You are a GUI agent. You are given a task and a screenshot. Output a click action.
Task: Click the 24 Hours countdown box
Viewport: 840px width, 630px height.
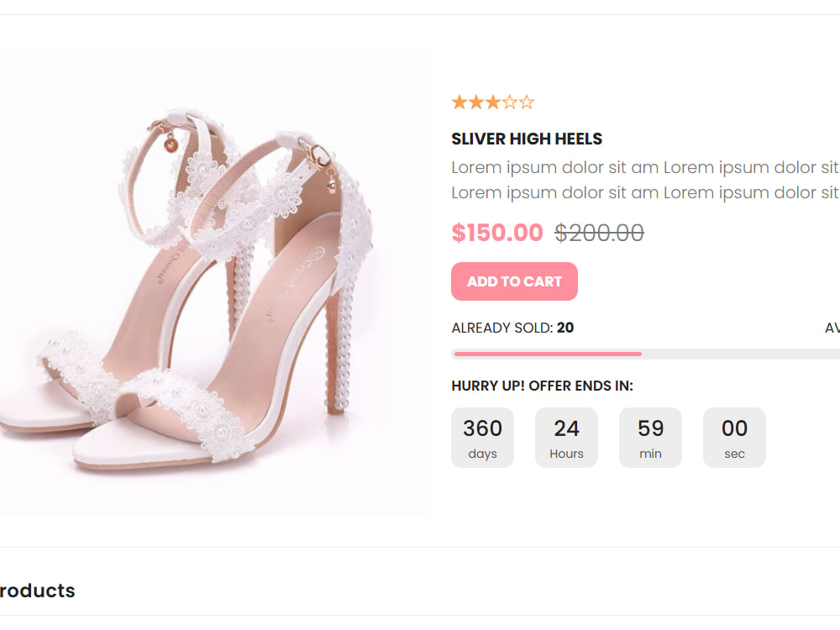click(x=566, y=438)
